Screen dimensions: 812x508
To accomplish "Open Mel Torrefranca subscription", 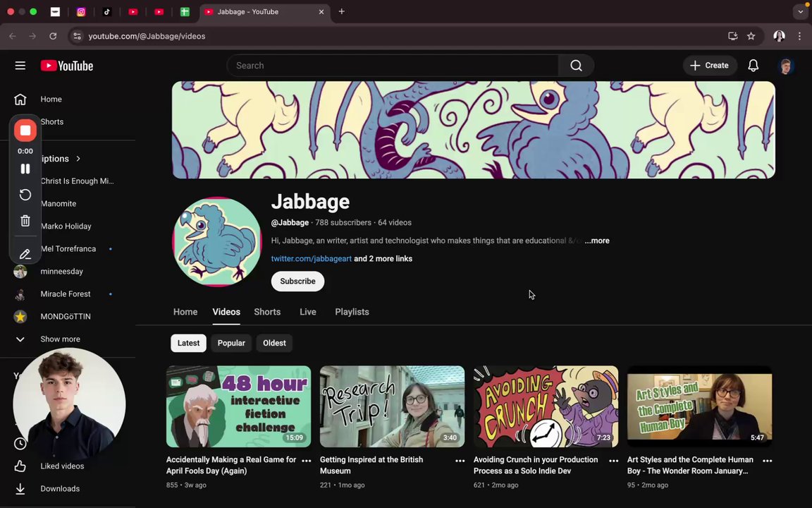I will coord(70,249).
